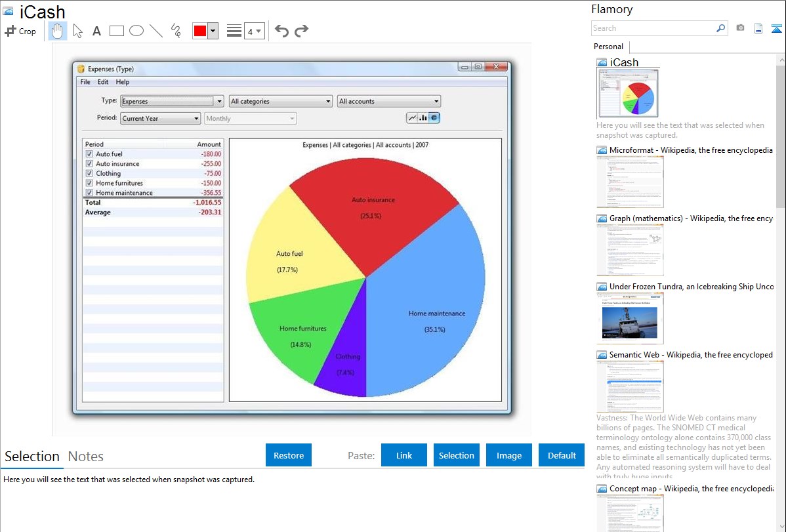This screenshot has height=532, width=786.
Task: Redo the last undone edit
Action: pos(301,31)
